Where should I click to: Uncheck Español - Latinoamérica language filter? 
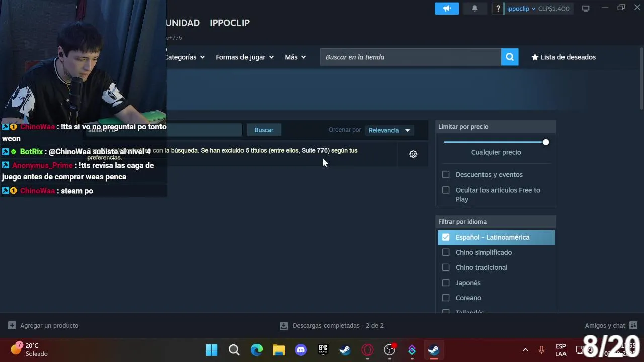click(446, 237)
